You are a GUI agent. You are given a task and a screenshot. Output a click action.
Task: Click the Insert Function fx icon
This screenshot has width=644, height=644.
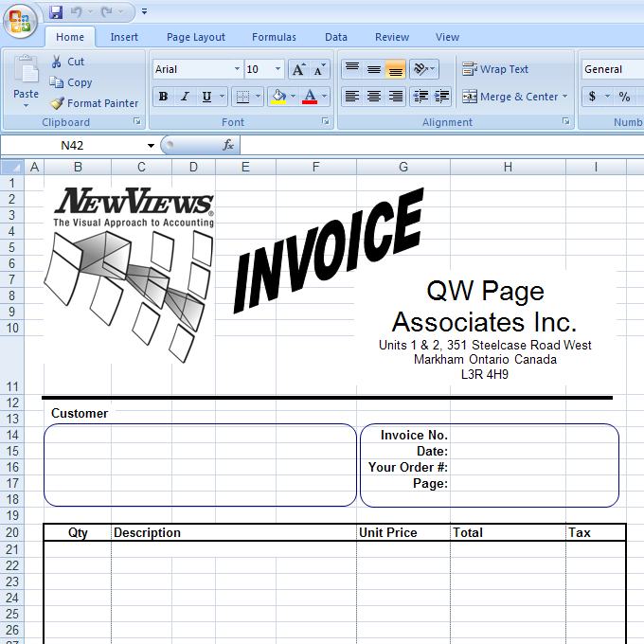(x=228, y=145)
